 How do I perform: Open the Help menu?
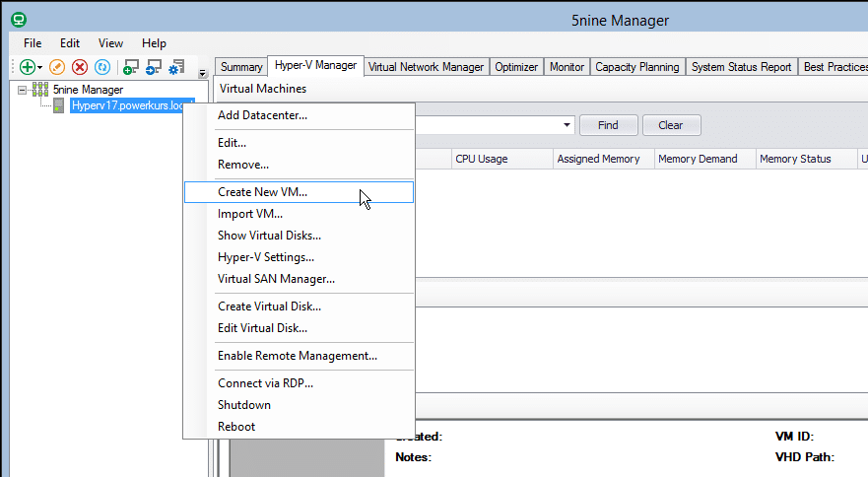(x=154, y=43)
